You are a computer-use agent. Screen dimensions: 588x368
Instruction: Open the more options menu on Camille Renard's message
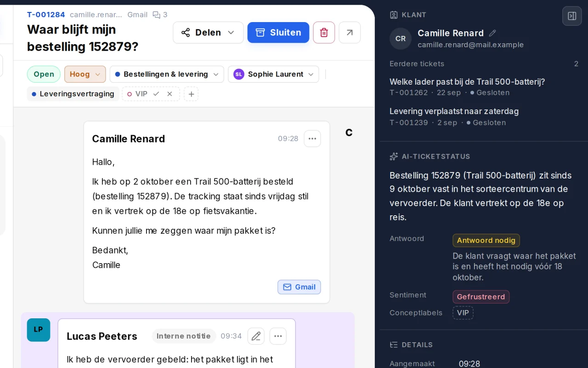[312, 138]
